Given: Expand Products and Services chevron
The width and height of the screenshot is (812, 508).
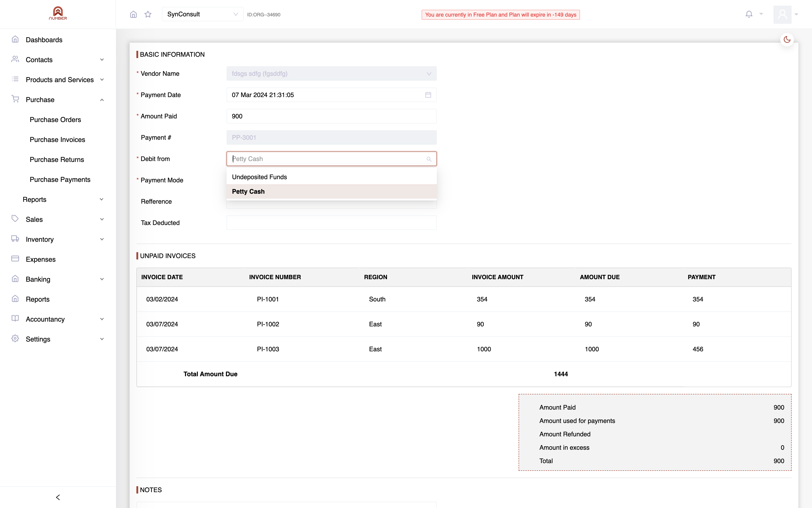Looking at the screenshot, I should pyautogui.click(x=102, y=80).
